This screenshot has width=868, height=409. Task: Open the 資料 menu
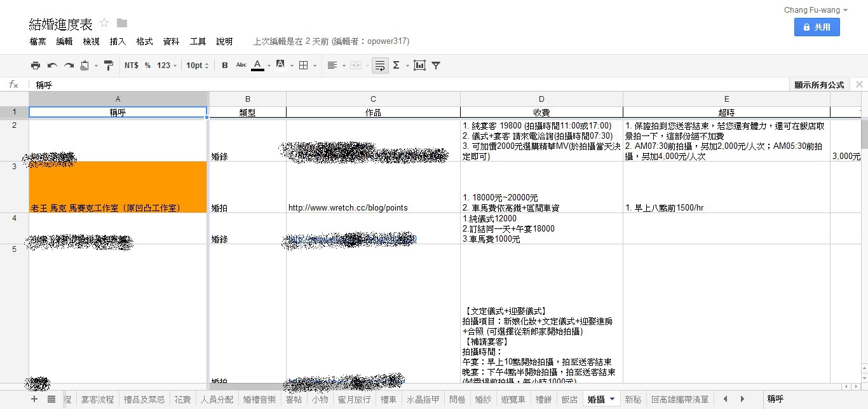171,41
